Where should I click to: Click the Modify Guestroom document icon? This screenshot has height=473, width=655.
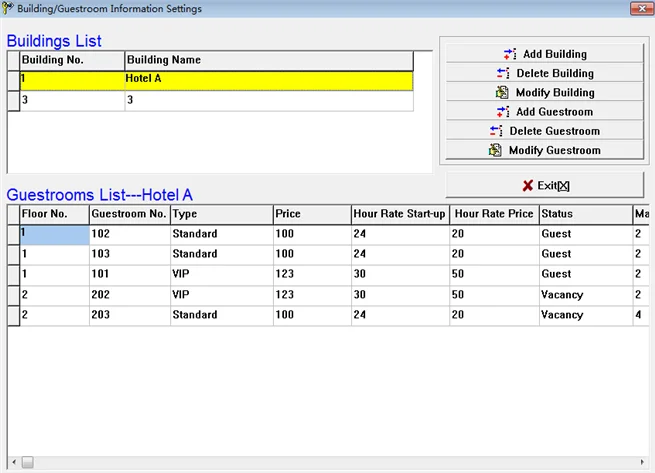pyautogui.click(x=495, y=150)
